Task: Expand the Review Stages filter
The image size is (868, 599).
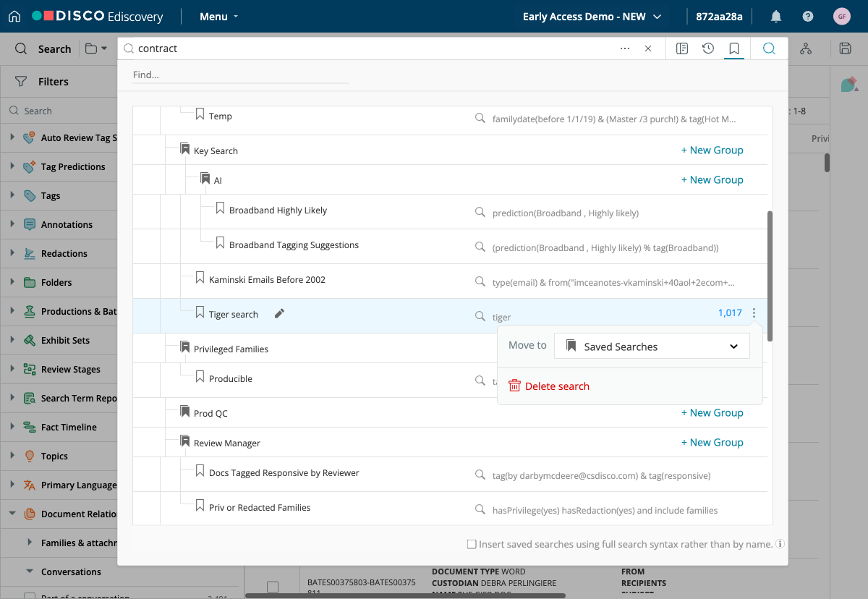Action: tap(12, 369)
